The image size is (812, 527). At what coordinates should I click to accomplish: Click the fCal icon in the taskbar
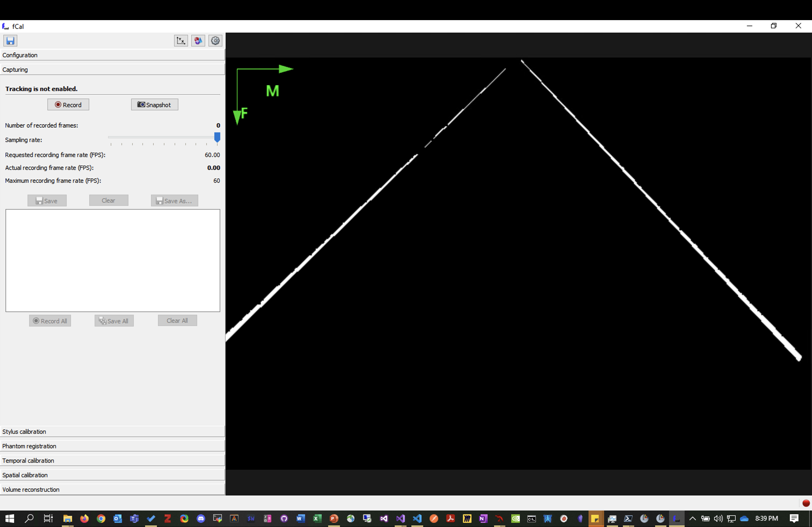[x=677, y=519]
